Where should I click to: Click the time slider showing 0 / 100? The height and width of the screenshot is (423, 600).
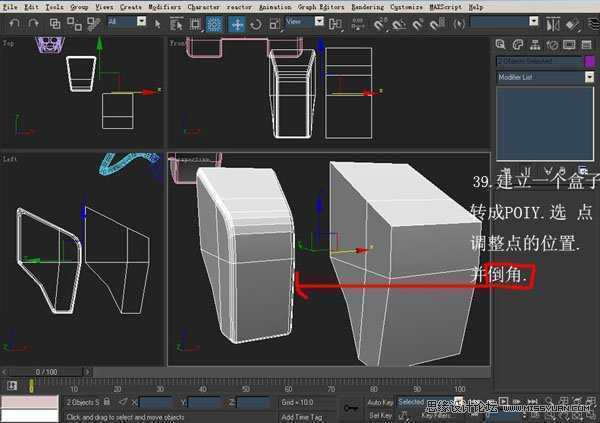pos(46,372)
